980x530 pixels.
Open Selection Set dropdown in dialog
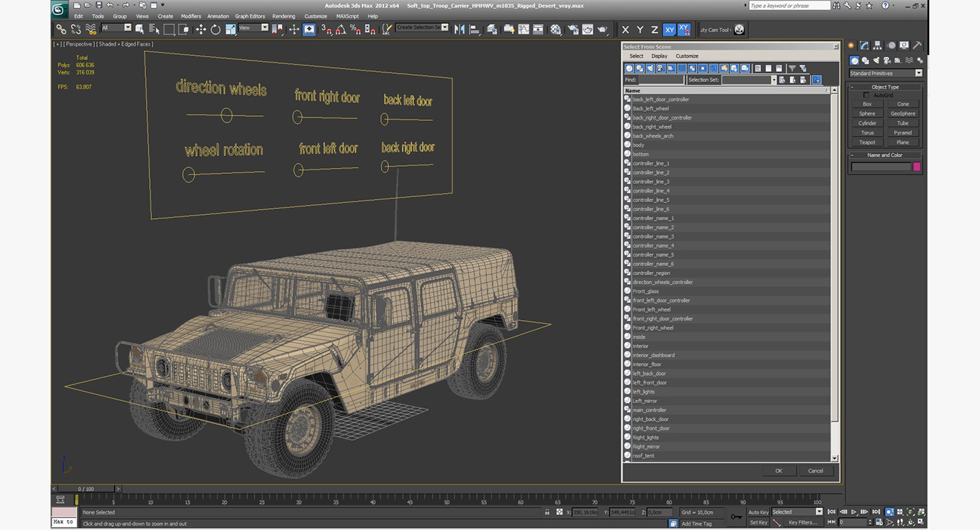pyautogui.click(x=773, y=80)
